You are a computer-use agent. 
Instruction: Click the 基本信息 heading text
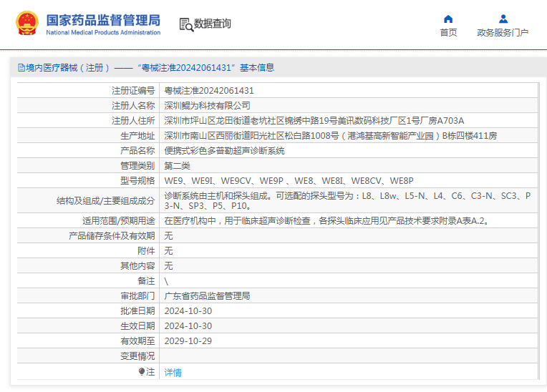tap(257, 67)
